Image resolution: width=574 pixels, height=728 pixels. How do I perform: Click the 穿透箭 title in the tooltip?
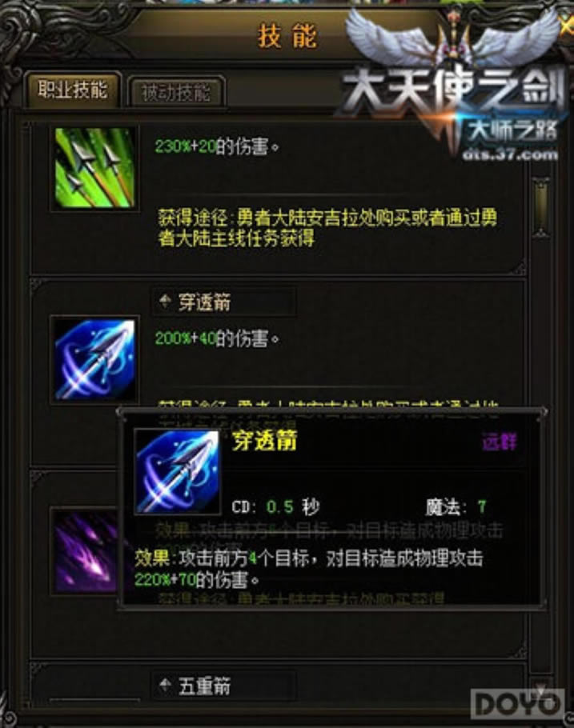pos(264,440)
